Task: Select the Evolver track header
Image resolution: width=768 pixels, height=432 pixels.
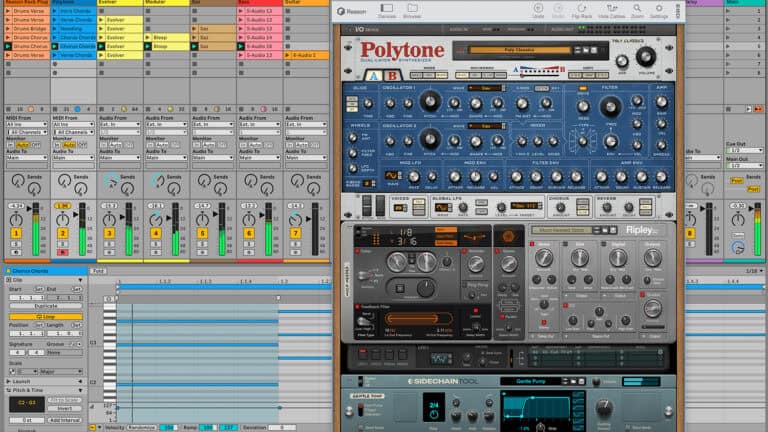Action: [120, 2]
